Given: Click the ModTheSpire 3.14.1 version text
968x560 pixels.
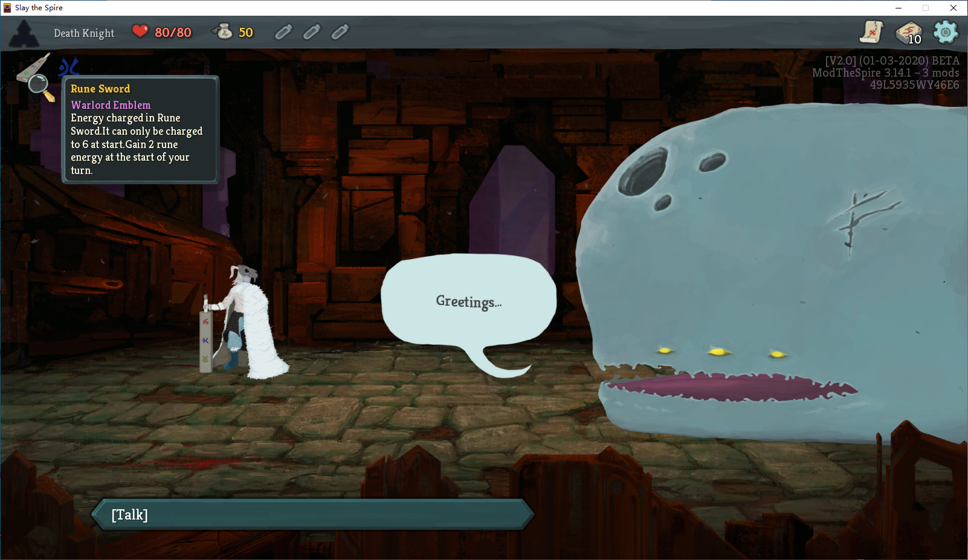Looking at the screenshot, I should 886,73.
